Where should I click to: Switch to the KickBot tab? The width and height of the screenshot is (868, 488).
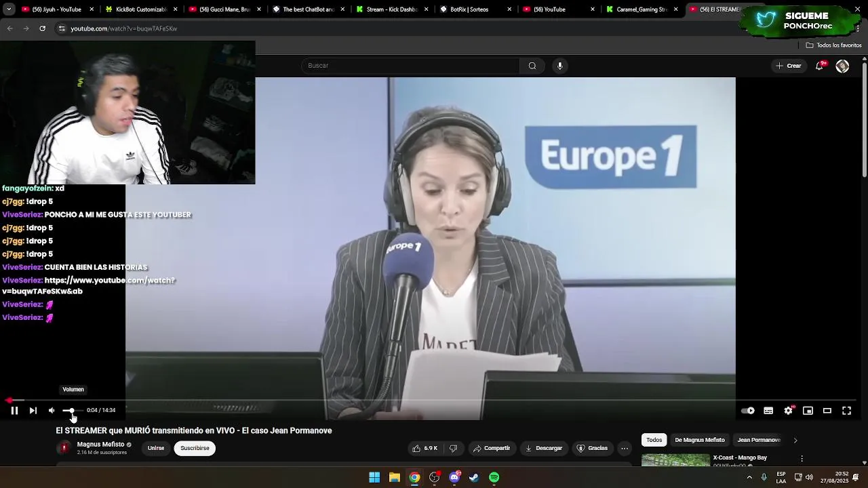point(141,9)
